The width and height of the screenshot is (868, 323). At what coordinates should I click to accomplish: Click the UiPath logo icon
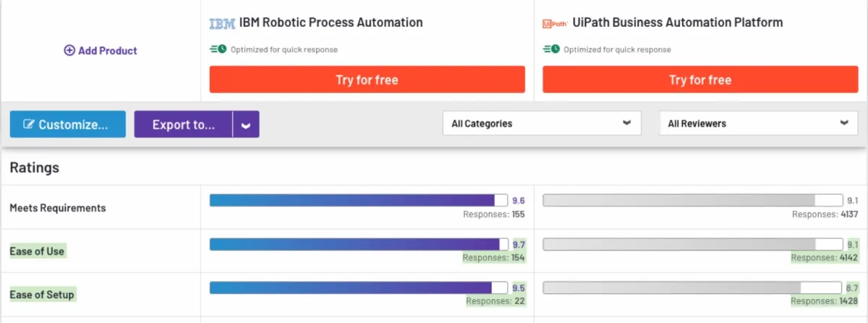[555, 23]
